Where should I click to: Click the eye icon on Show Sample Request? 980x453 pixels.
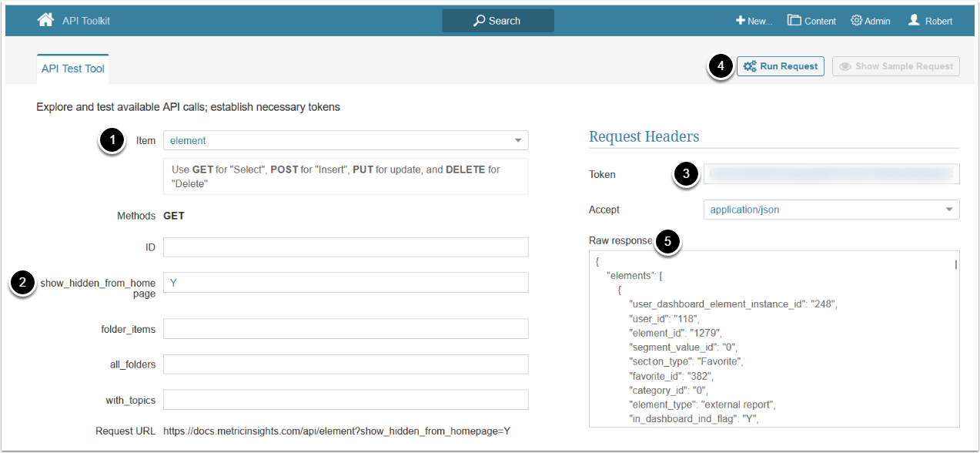845,66
